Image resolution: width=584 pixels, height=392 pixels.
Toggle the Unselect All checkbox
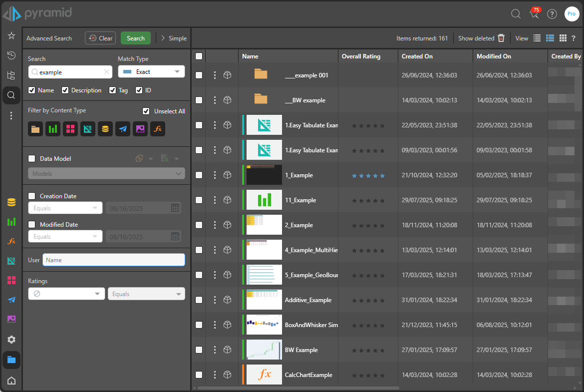[146, 111]
